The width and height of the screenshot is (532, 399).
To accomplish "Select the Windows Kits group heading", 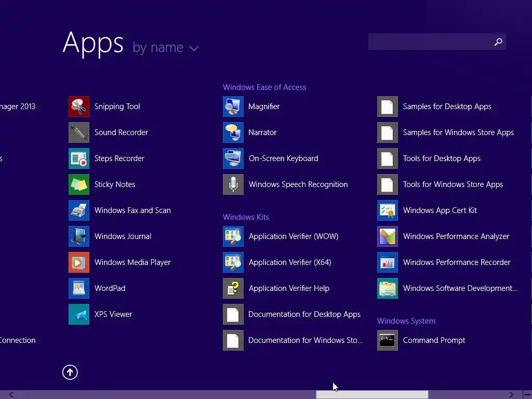I will pos(246,217).
